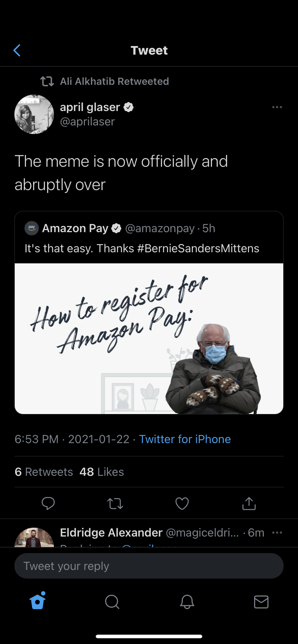Go to the Home tab

pyautogui.click(x=37, y=601)
